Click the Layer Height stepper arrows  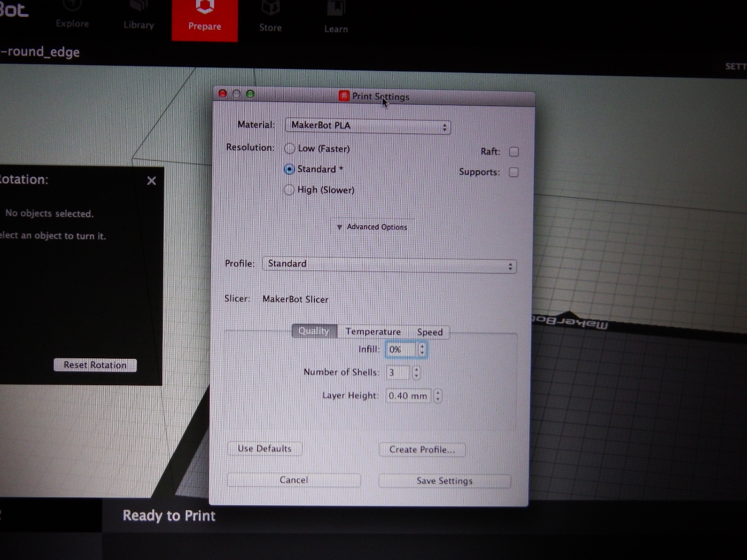tap(438, 396)
